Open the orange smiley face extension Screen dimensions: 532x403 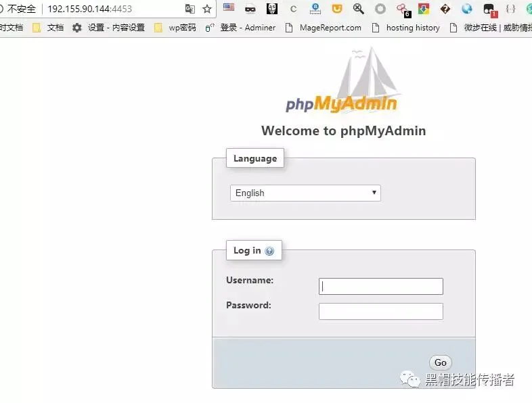(x=337, y=9)
